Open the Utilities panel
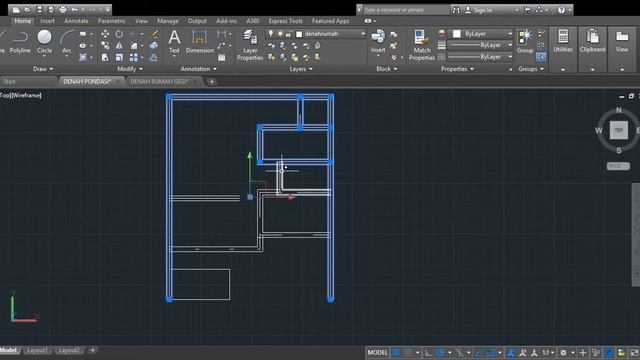 click(563, 41)
